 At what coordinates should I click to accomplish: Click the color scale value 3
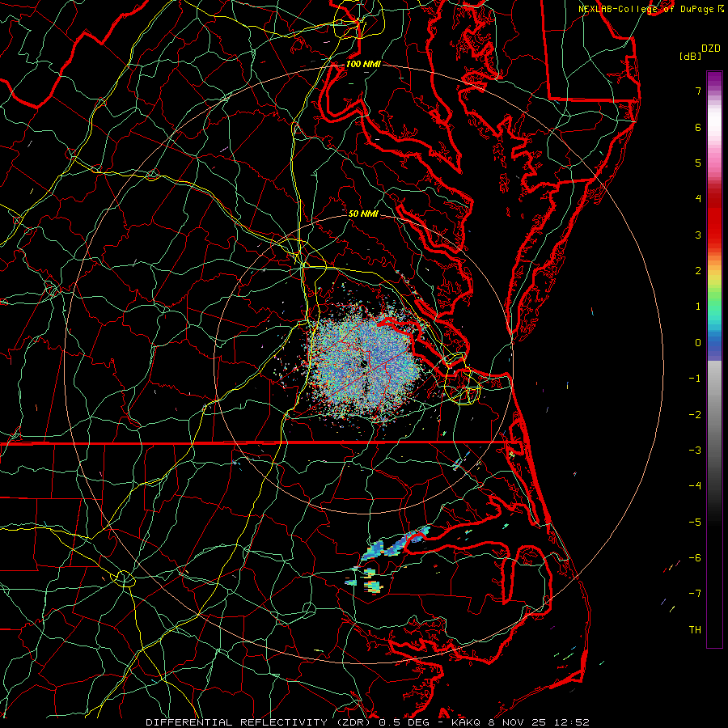coord(698,235)
